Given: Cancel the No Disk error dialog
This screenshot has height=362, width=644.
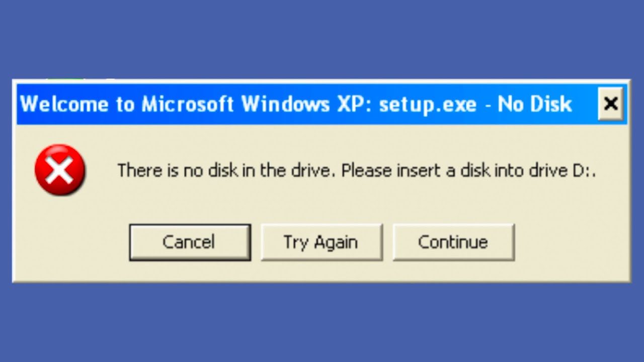Looking at the screenshot, I should [190, 242].
